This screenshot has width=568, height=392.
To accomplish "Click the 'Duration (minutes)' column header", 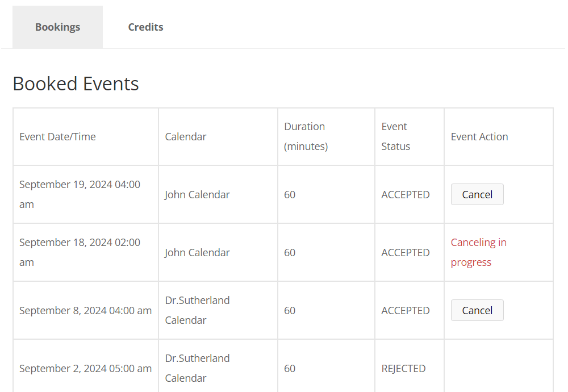I will pyautogui.click(x=306, y=136).
